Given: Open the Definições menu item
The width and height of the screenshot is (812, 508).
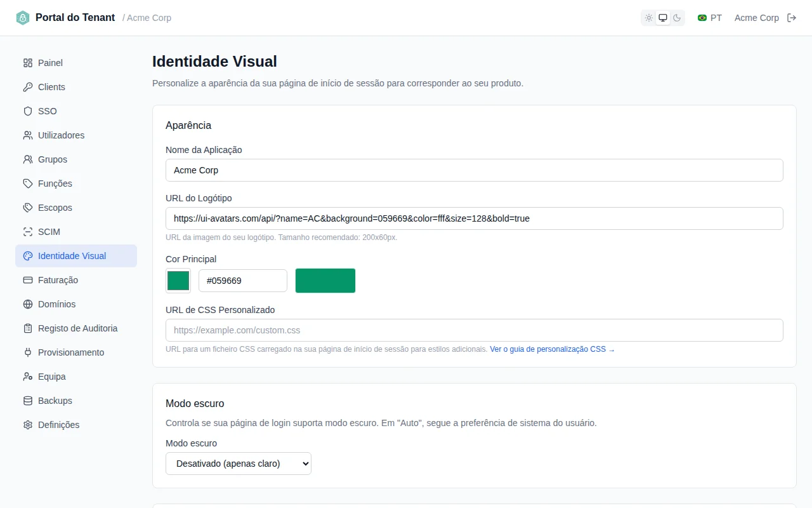Looking at the screenshot, I should coord(76,425).
